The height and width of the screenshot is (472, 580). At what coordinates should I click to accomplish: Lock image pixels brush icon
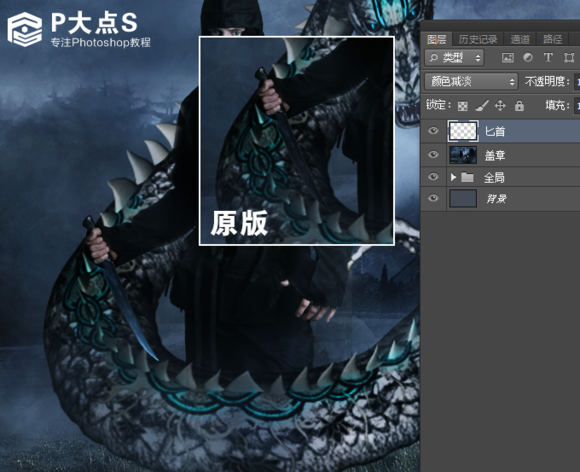(482, 106)
